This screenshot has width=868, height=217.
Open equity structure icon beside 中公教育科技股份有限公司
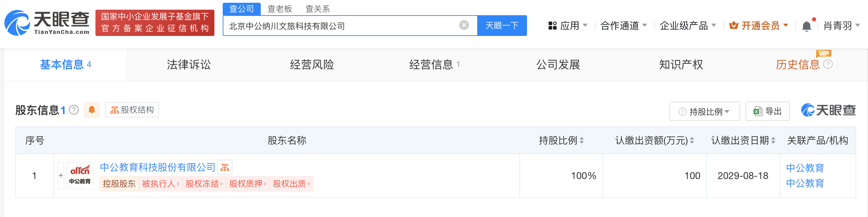[225, 168]
